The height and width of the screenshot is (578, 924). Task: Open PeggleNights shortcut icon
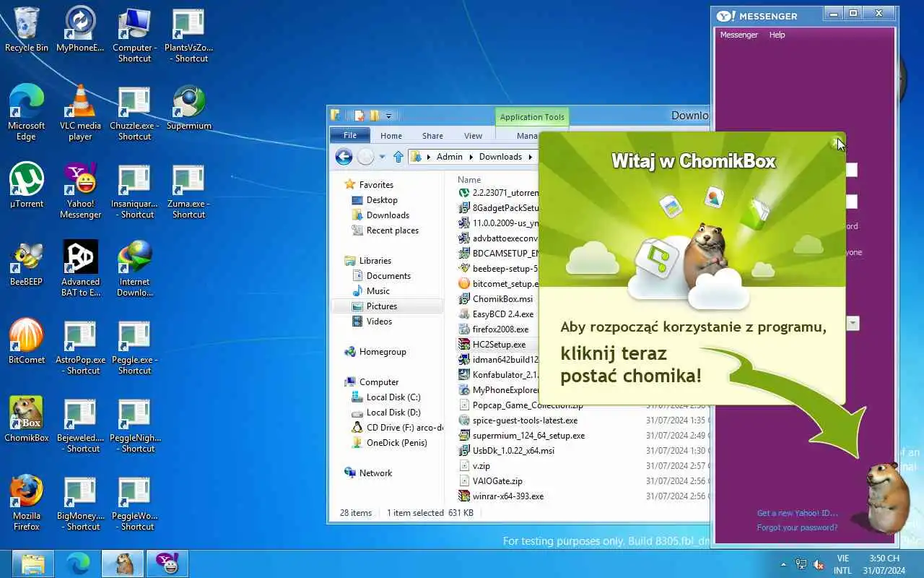[134, 424]
